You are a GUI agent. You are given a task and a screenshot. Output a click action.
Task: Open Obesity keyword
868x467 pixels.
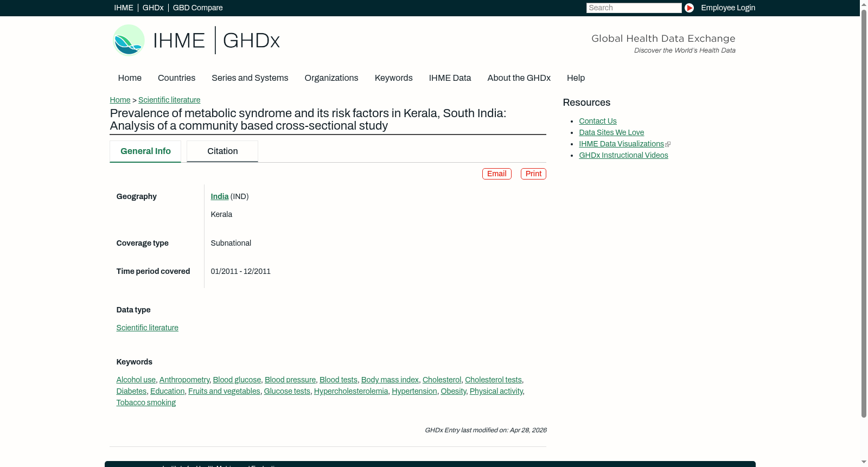click(454, 391)
